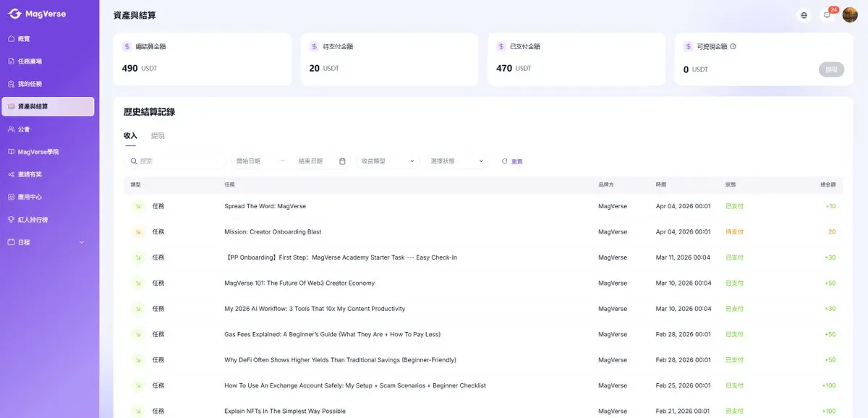Click How To Use An Exchange Account task
The image size is (868, 418).
click(x=355, y=385)
